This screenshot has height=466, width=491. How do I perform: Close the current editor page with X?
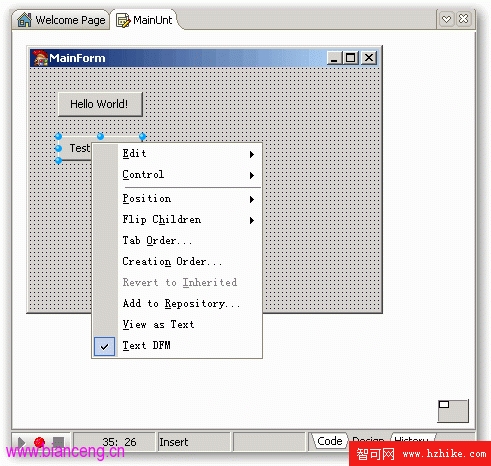click(463, 19)
